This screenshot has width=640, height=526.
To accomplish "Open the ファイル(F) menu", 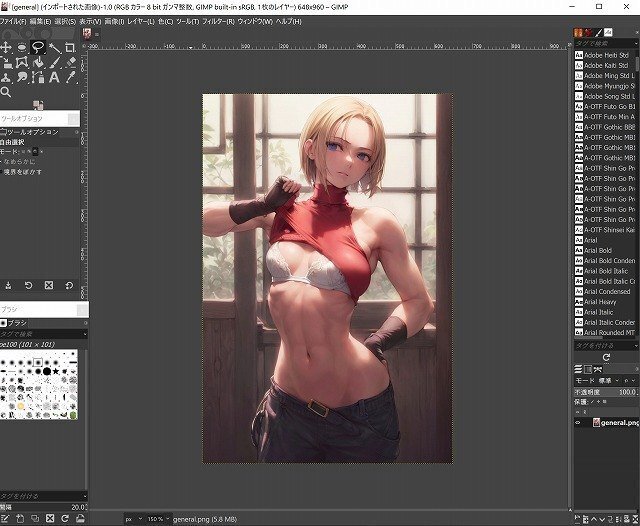I will point(13,21).
